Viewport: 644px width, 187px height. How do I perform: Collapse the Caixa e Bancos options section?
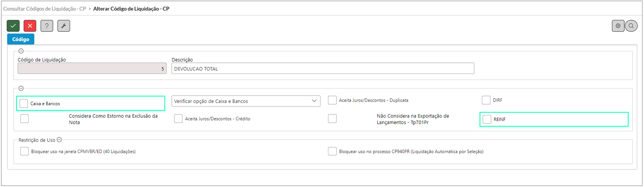click(x=21, y=88)
